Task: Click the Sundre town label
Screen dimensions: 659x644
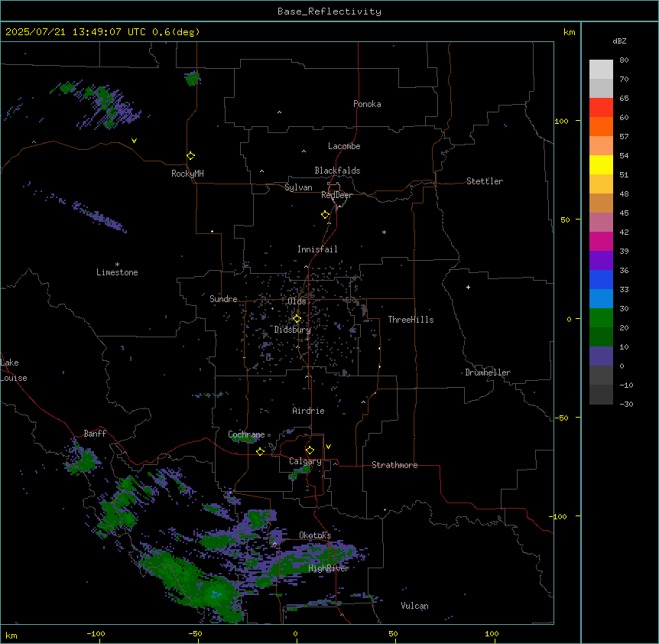Action: (x=223, y=299)
